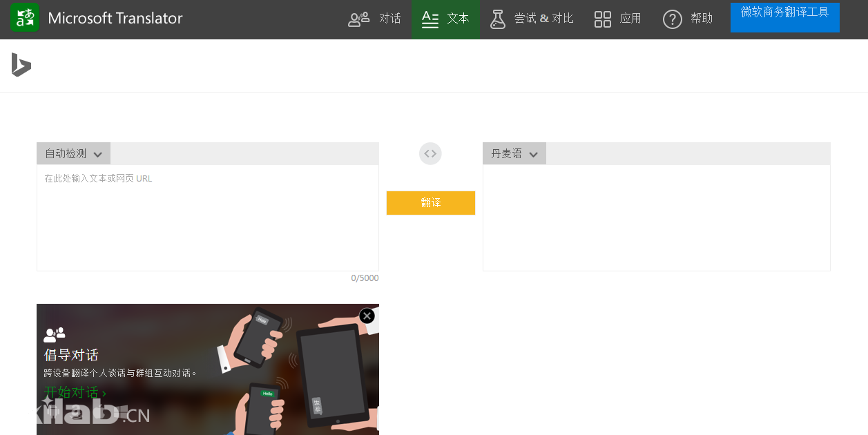Open the 尝试 & 对比 tab
The height and width of the screenshot is (435, 868).
click(x=532, y=19)
